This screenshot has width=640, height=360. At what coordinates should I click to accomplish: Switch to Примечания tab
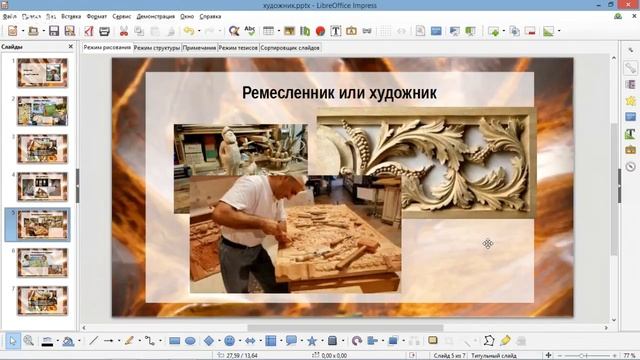199,48
